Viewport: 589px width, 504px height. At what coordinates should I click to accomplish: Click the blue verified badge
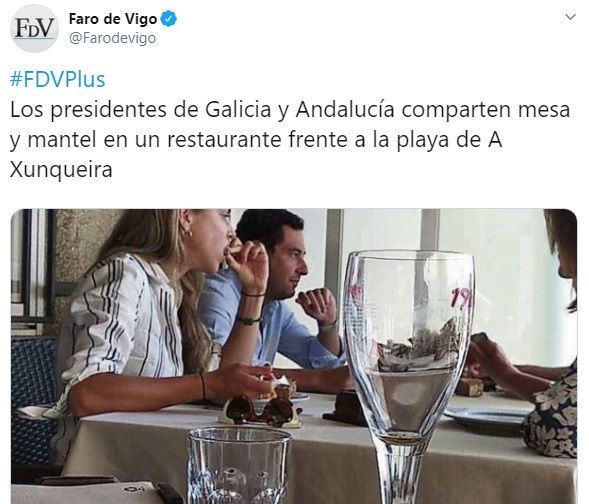(x=169, y=19)
